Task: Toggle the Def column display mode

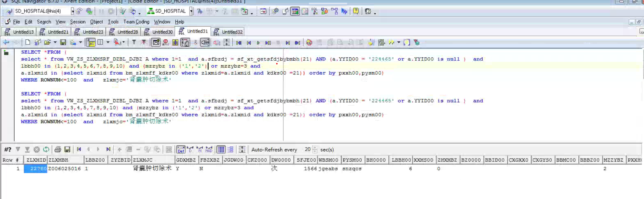Action: tap(181, 149)
